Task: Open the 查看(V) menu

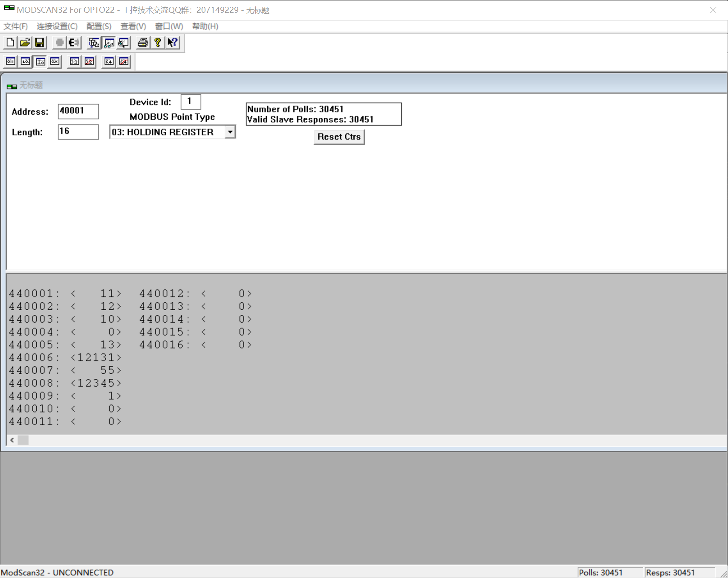Action: [133, 26]
